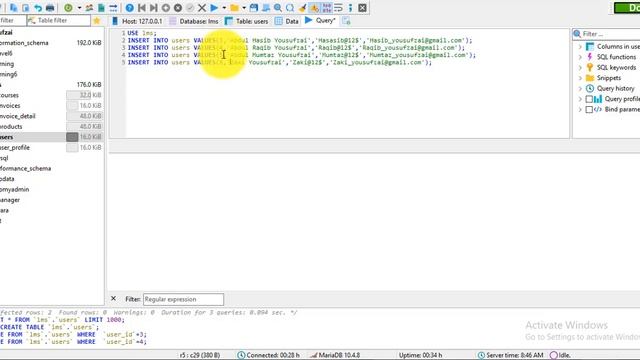Screen dimensions: 640x360
Task: Click the Load SQL file folder icon
Action: pos(234,8)
